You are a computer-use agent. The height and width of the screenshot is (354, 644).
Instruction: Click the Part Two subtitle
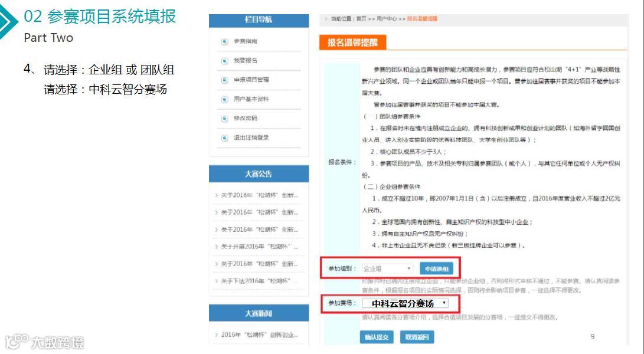48,38
